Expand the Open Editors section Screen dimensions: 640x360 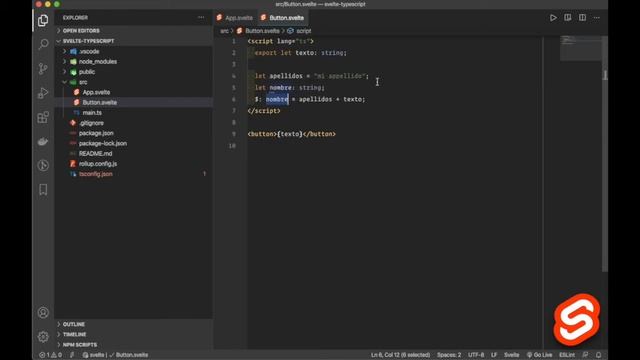pyautogui.click(x=133, y=31)
